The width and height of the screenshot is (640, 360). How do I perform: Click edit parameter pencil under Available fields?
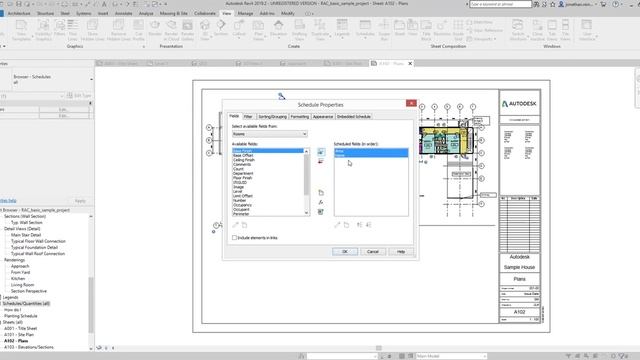236,225
